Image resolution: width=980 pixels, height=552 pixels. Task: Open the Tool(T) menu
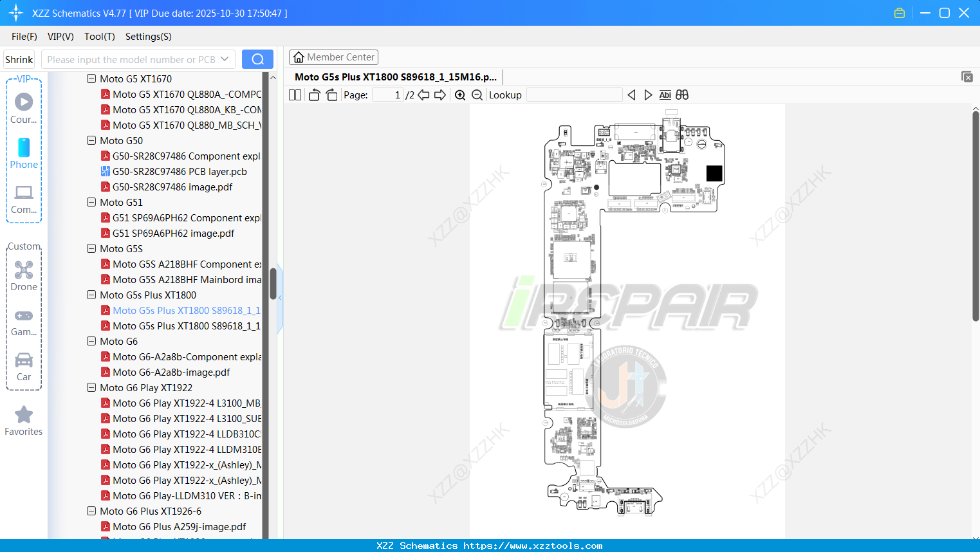[x=99, y=37]
